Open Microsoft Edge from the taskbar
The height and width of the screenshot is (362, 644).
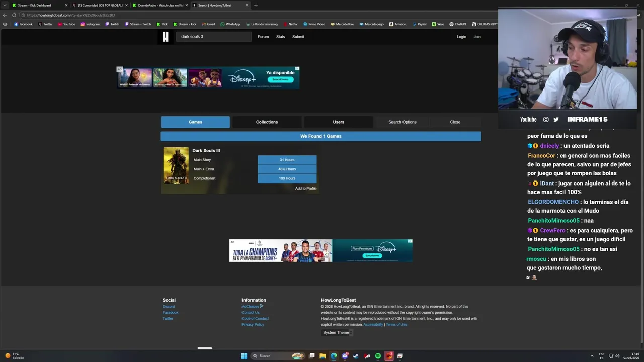[x=334, y=356]
